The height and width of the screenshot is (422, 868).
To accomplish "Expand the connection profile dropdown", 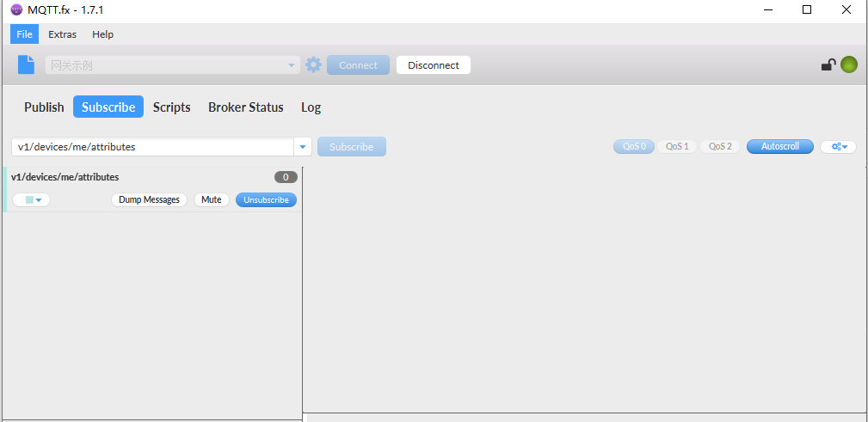I will 292,65.
